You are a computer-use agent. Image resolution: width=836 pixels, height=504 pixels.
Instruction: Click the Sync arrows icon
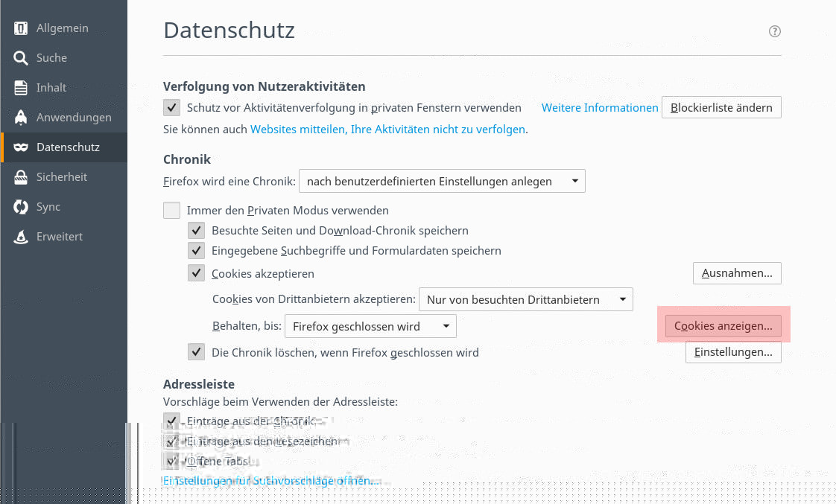(21, 207)
